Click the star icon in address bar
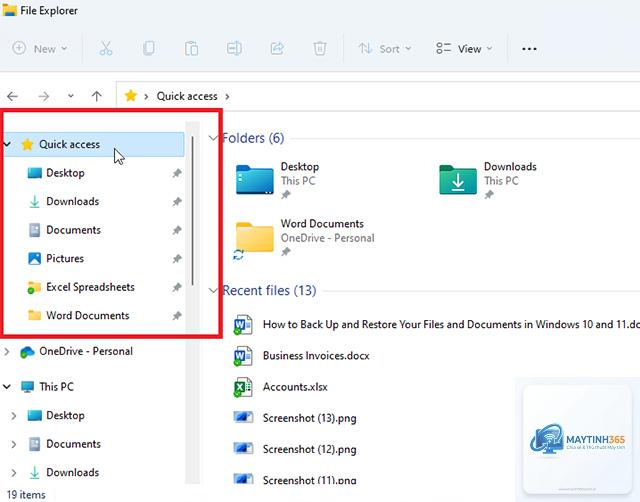The height and width of the screenshot is (502, 640). pos(131,96)
